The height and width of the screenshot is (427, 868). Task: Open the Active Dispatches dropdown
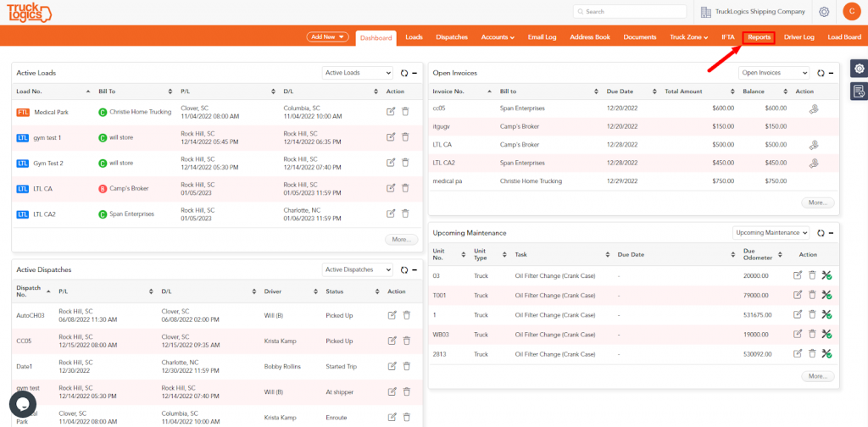coord(358,270)
